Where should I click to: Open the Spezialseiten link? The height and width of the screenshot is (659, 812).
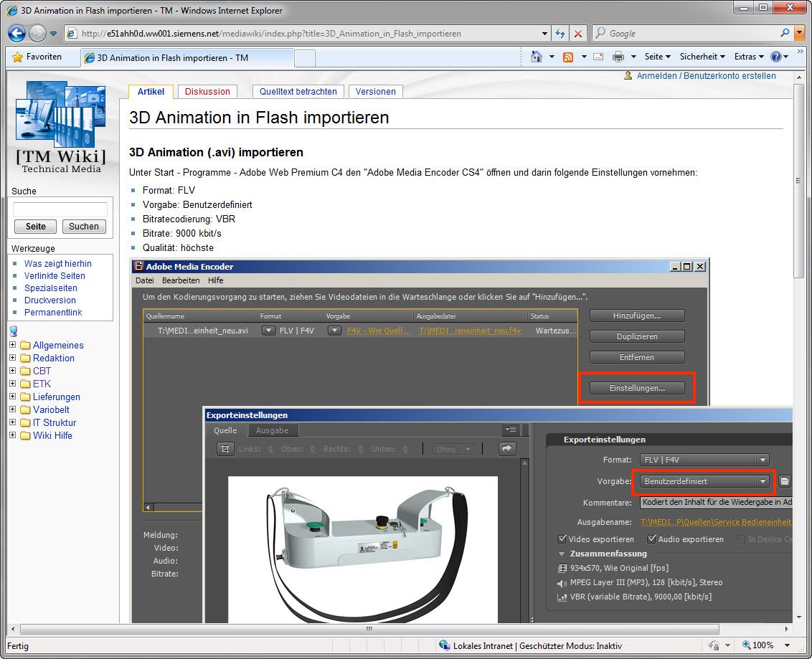pos(49,288)
